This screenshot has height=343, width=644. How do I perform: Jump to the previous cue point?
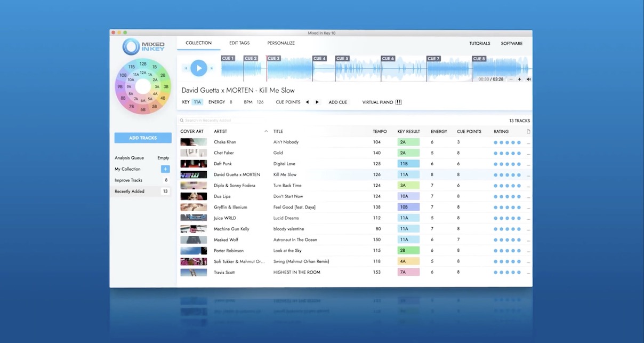(307, 102)
